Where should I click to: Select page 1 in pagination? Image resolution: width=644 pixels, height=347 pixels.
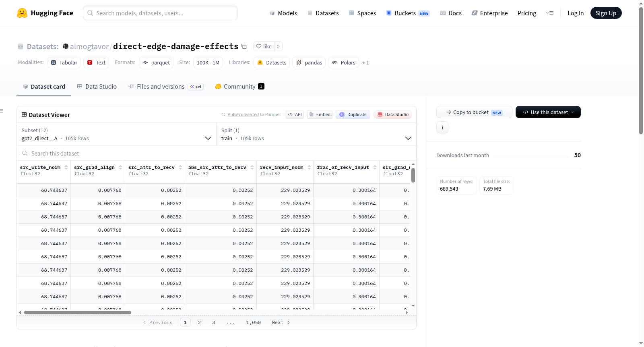tap(185, 322)
